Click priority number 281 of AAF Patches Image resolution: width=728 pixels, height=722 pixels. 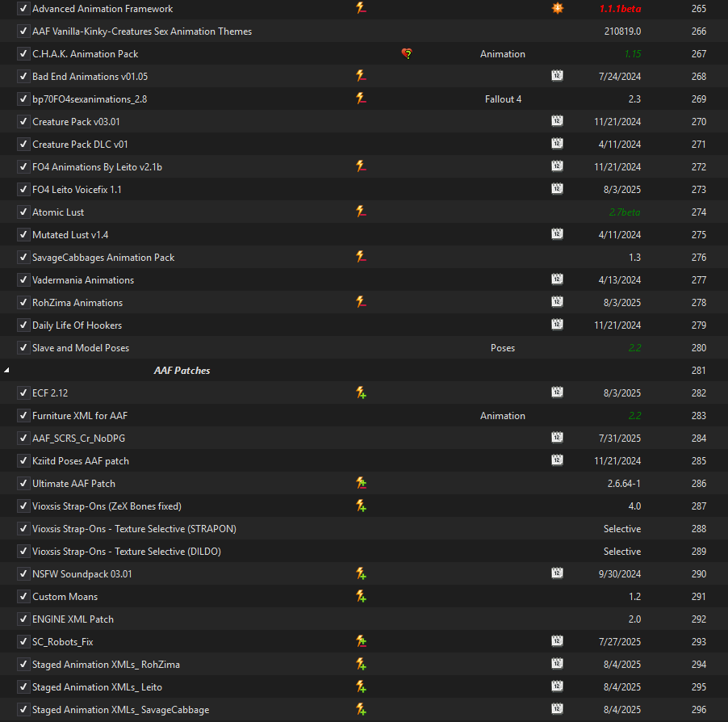coord(698,371)
